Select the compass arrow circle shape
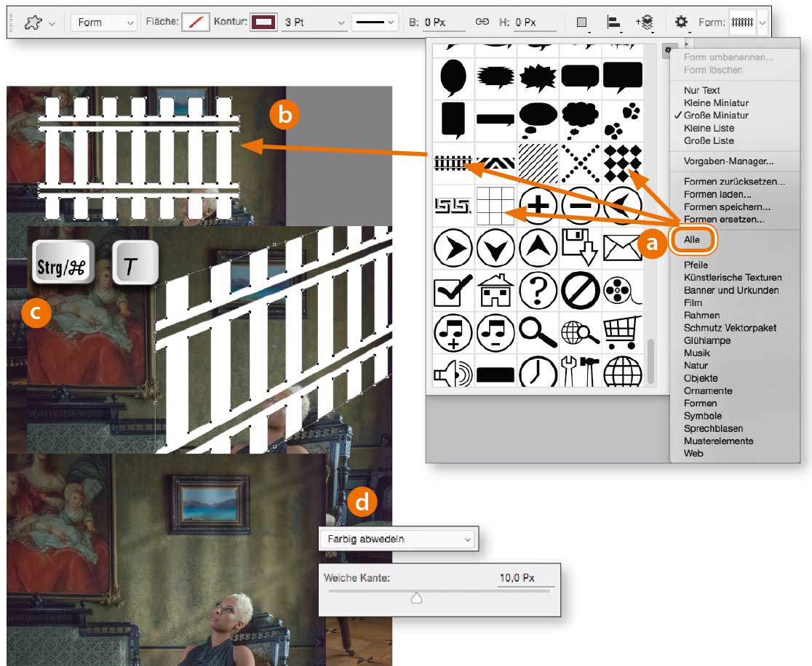The image size is (812, 666). (x=623, y=206)
